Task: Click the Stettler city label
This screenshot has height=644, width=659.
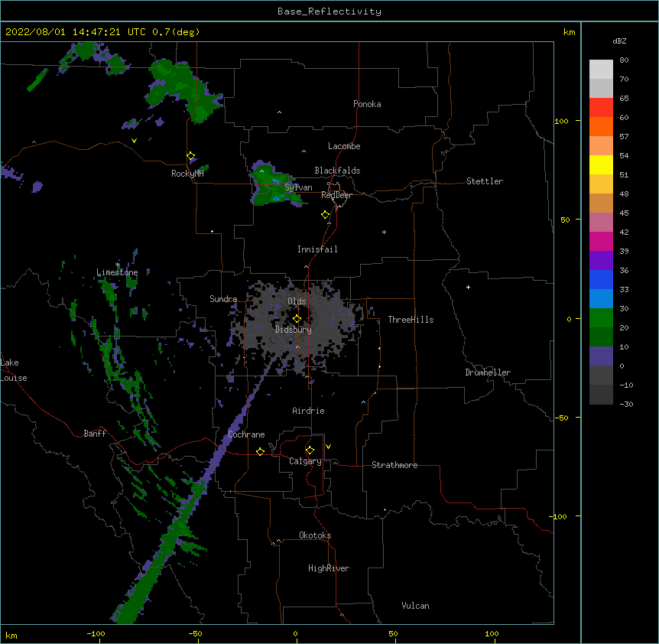Action: 485,181
